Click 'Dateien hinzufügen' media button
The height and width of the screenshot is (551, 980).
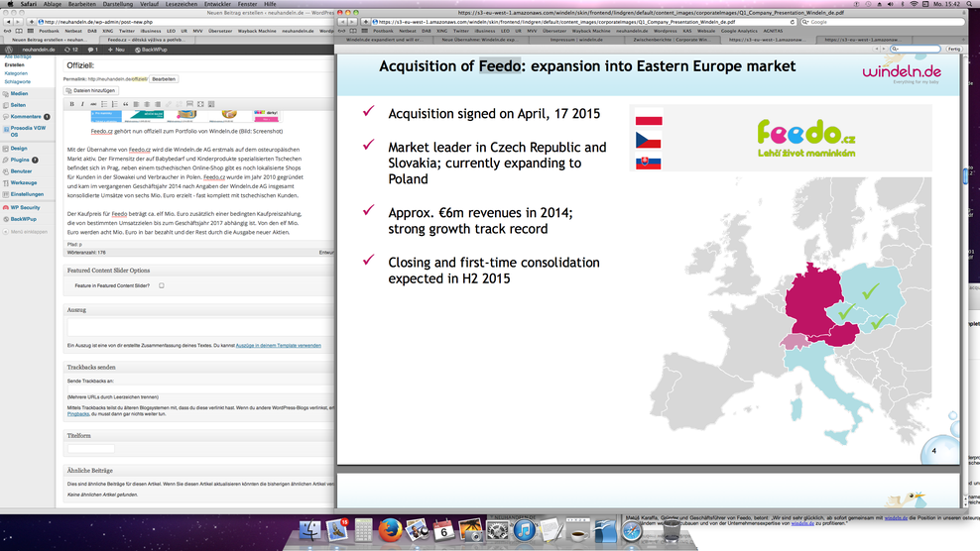pyautogui.click(x=90, y=90)
